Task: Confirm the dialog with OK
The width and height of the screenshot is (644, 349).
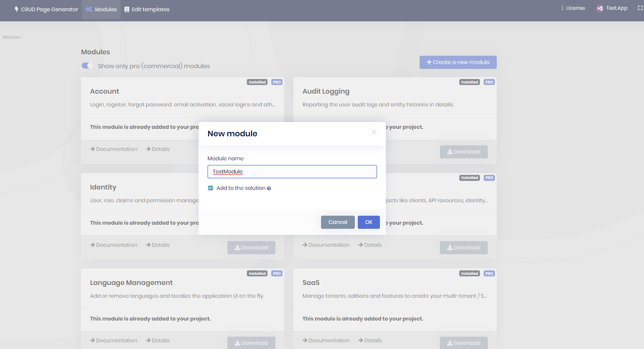Action: [369, 222]
